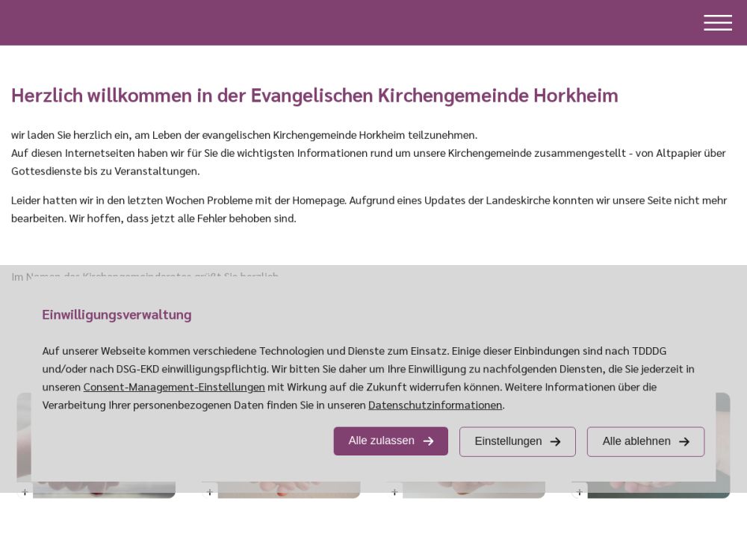Click the plus icon on the first image
The height and width of the screenshot is (560, 747).
25,491
